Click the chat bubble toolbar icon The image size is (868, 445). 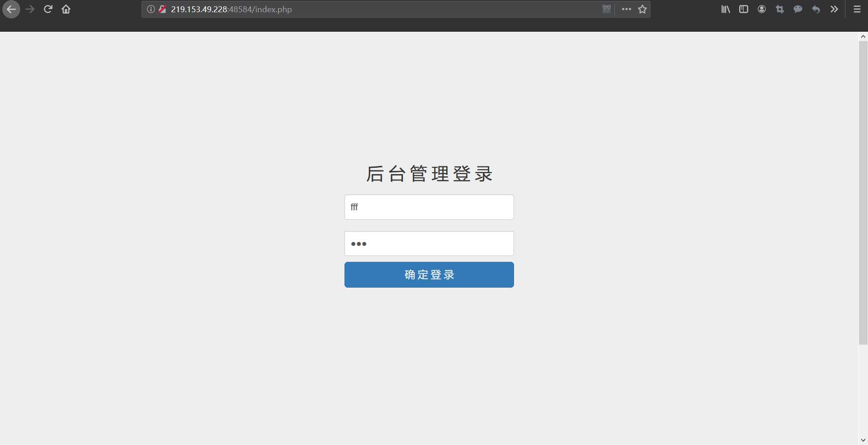pyautogui.click(x=797, y=9)
